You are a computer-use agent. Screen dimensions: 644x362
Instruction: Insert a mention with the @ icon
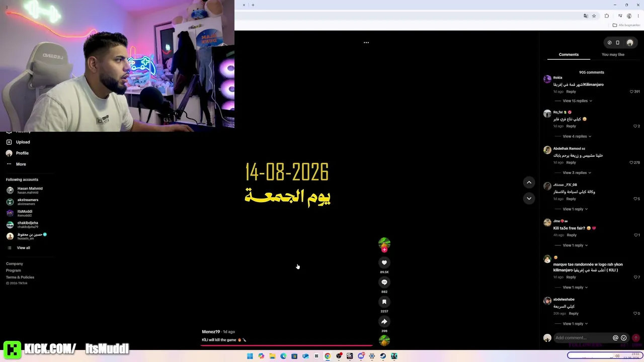click(615, 338)
